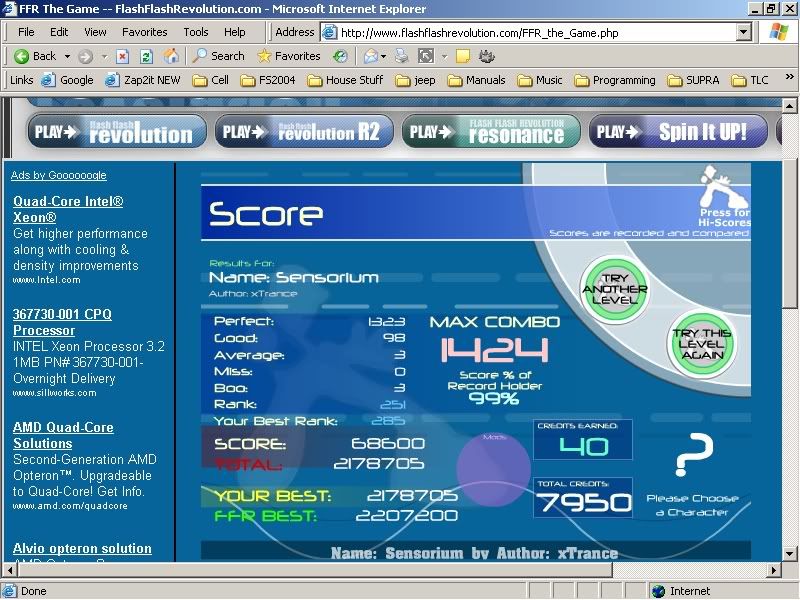
Task: Open the Tools menu
Action: pyautogui.click(x=196, y=32)
